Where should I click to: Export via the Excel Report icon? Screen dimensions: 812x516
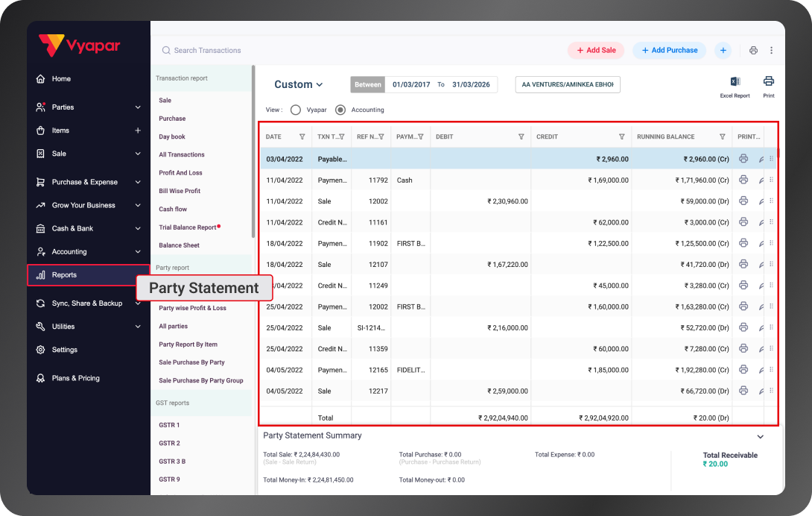click(735, 81)
